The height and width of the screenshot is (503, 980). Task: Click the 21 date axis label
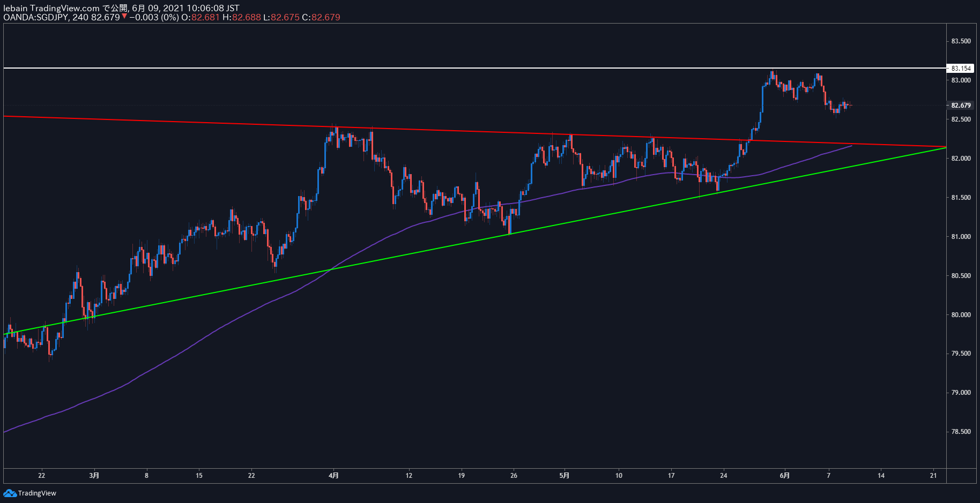pyautogui.click(x=933, y=476)
